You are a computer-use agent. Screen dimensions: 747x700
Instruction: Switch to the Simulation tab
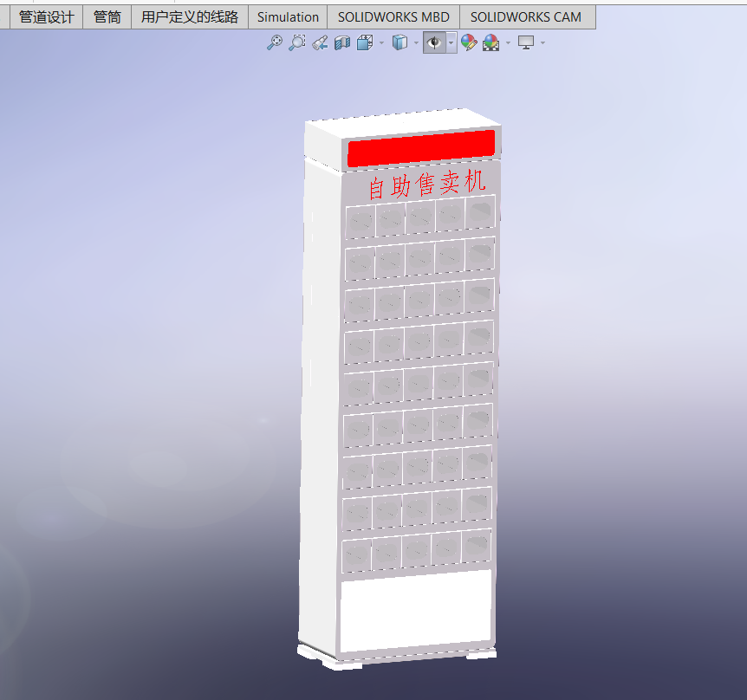288,17
